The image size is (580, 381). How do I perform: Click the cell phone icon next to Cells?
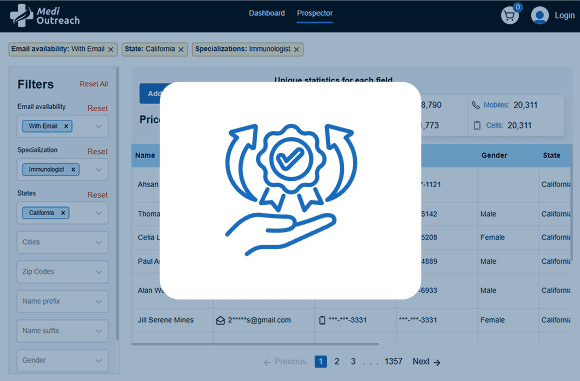477,126
